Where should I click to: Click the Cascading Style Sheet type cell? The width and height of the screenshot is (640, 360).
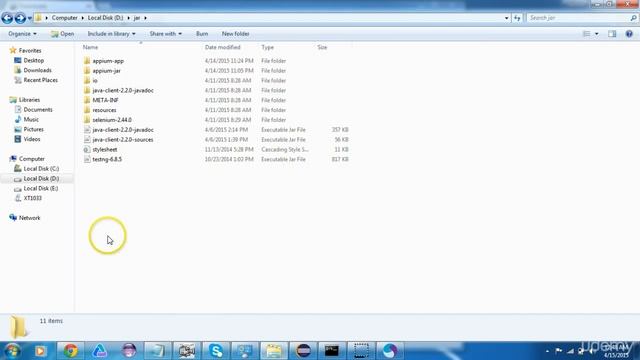click(x=285, y=149)
